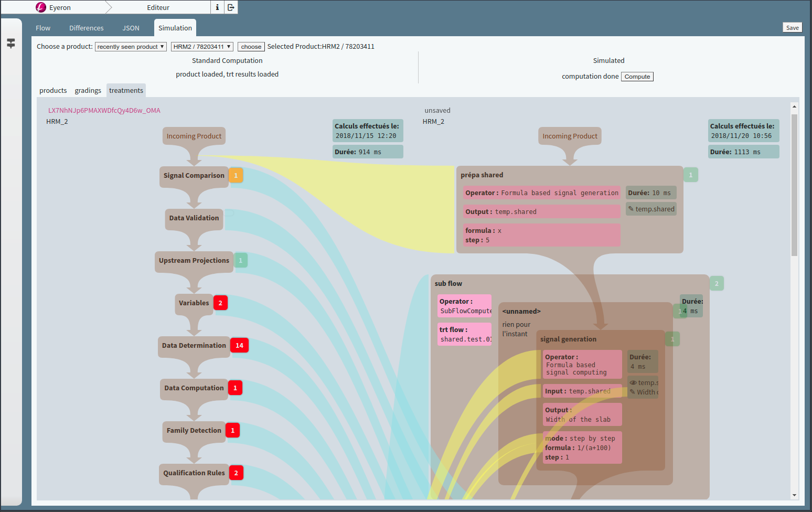Open the JSON tab
Viewport: 812px width, 512px height.
point(131,28)
